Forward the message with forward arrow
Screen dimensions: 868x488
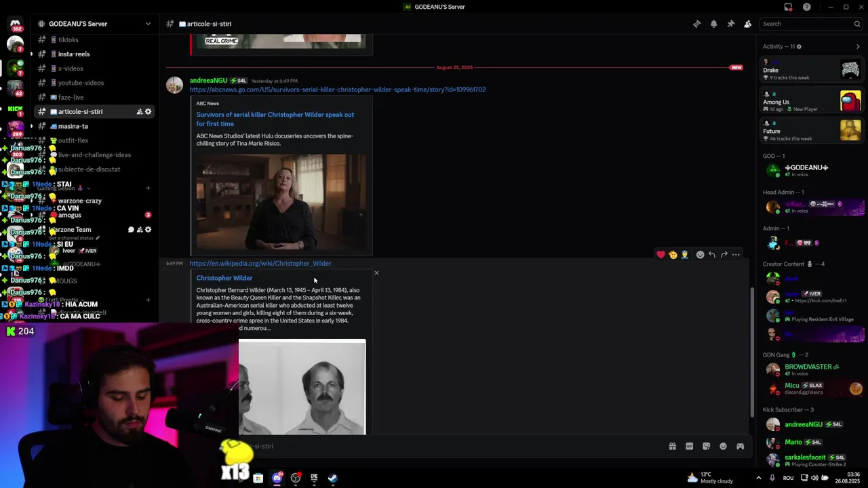(x=724, y=255)
